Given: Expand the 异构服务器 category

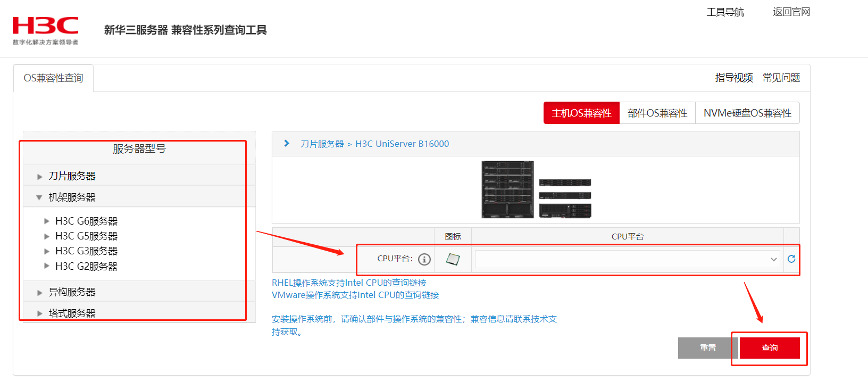Looking at the screenshot, I should click(39, 293).
